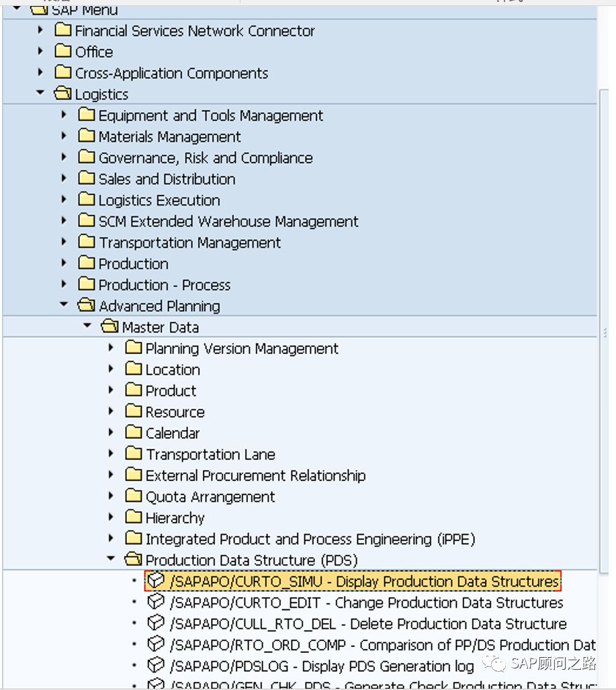Collapse the Advanced Planning node

pos(64,305)
